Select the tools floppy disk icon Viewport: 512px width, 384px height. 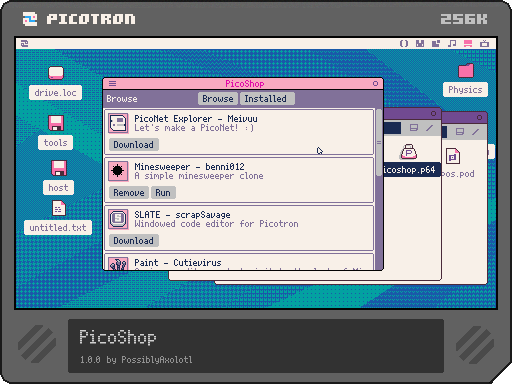pyautogui.click(x=56, y=123)
